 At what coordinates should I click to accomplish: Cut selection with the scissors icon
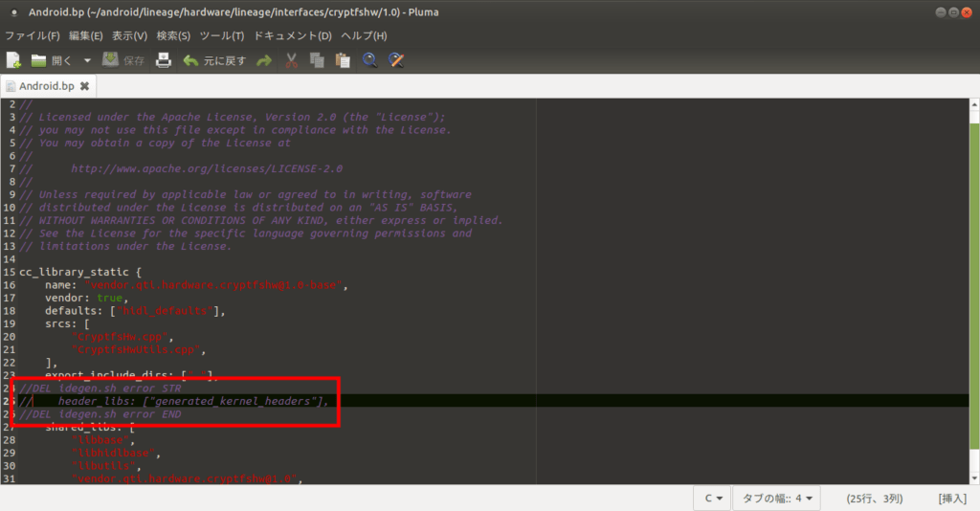292,60
